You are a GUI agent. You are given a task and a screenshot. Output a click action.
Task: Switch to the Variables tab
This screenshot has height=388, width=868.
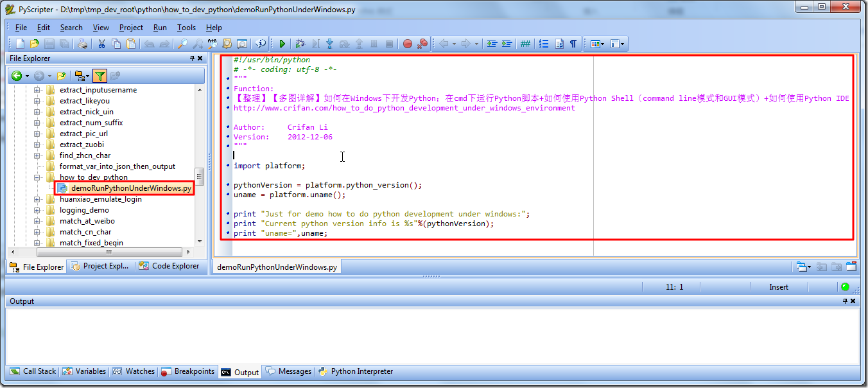(85, 371)
